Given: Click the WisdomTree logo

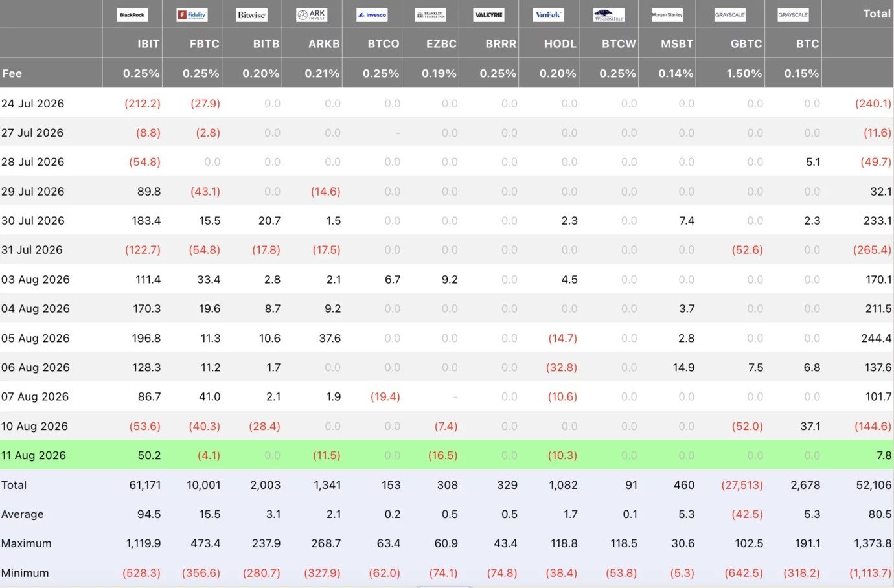Looking at the screenshot, I should [x=609, y=15].
